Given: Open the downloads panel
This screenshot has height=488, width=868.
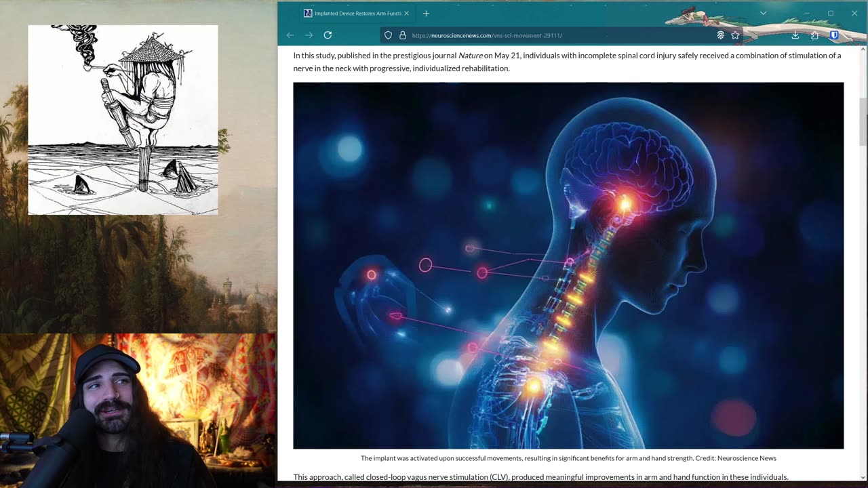Looking at the screenshot, I should coord(795,35).
